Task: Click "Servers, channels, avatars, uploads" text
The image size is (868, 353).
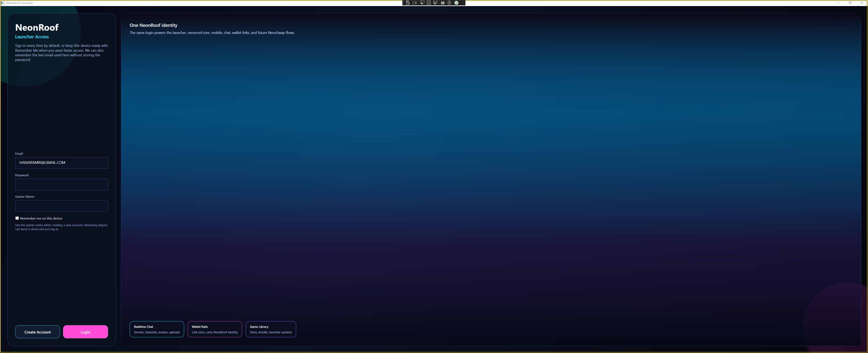Action: tap(157, 332)
